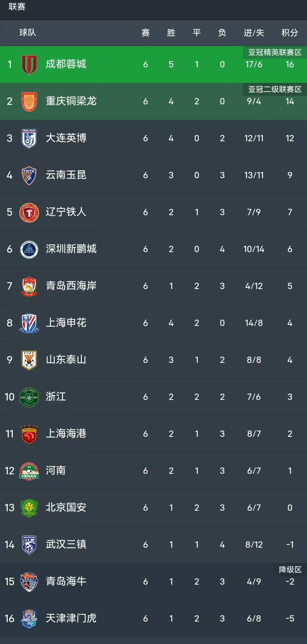Click the 进/失 goals column header
The image size is (307, 644).
254,33
